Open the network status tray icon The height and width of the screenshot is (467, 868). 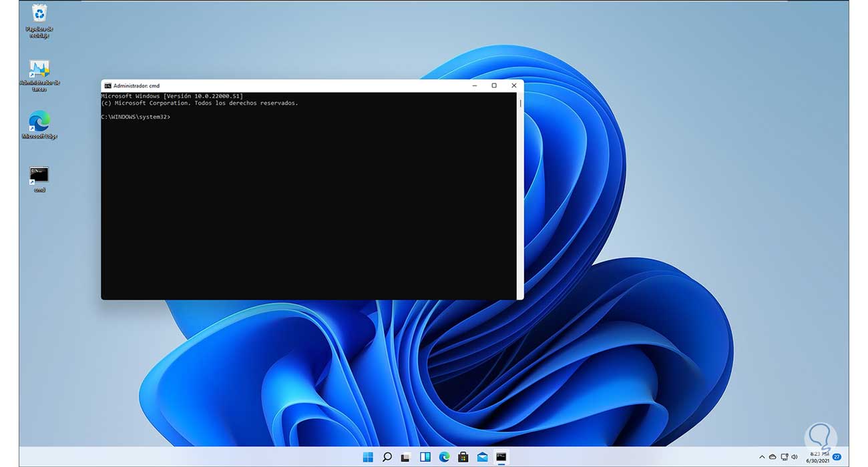[784, 457]
